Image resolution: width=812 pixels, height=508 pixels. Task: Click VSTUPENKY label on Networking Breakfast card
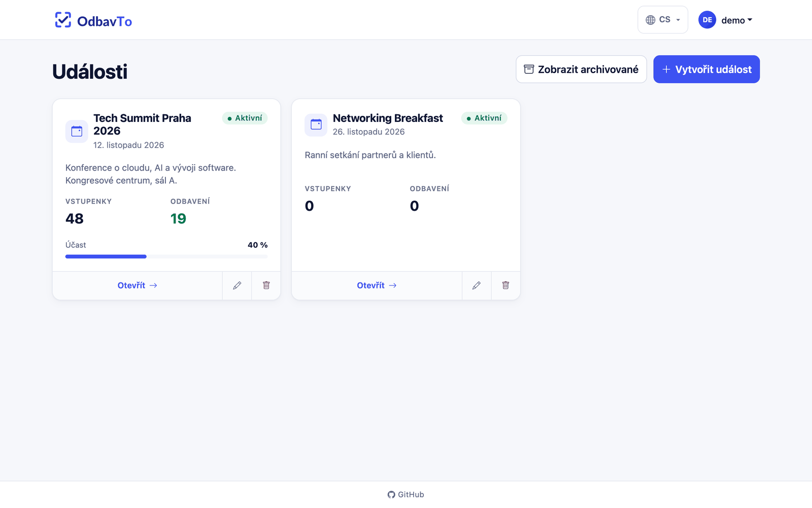[x=328, y=189]
